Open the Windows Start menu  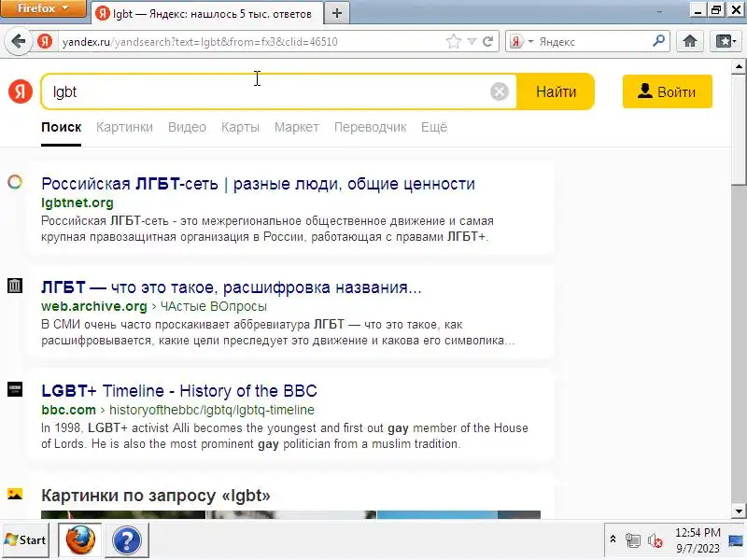click(x=25, y=540)
